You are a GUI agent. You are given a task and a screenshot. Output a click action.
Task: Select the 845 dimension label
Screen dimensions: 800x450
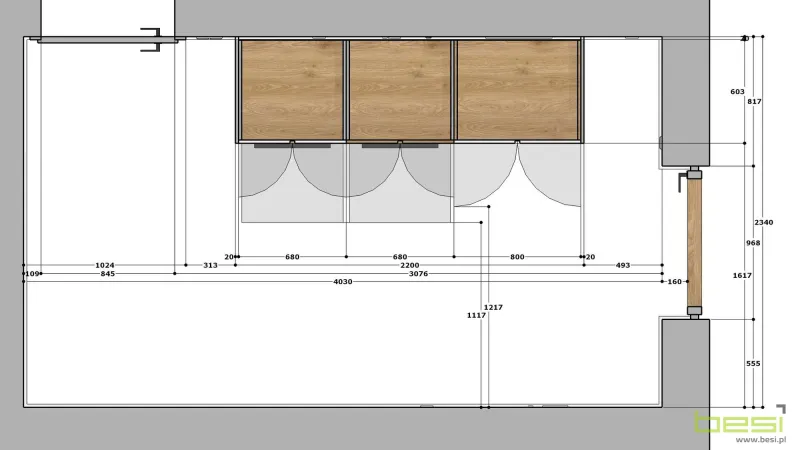pos(108,274)
